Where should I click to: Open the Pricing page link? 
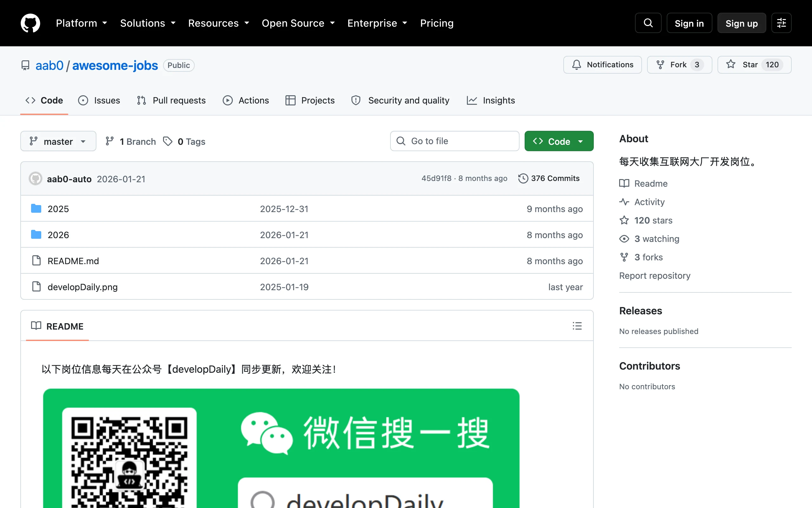437,23
